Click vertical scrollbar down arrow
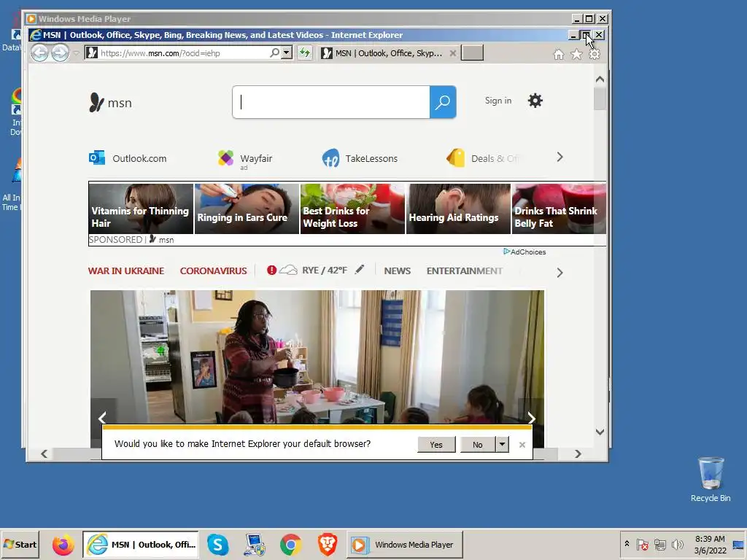 point(600,432)
